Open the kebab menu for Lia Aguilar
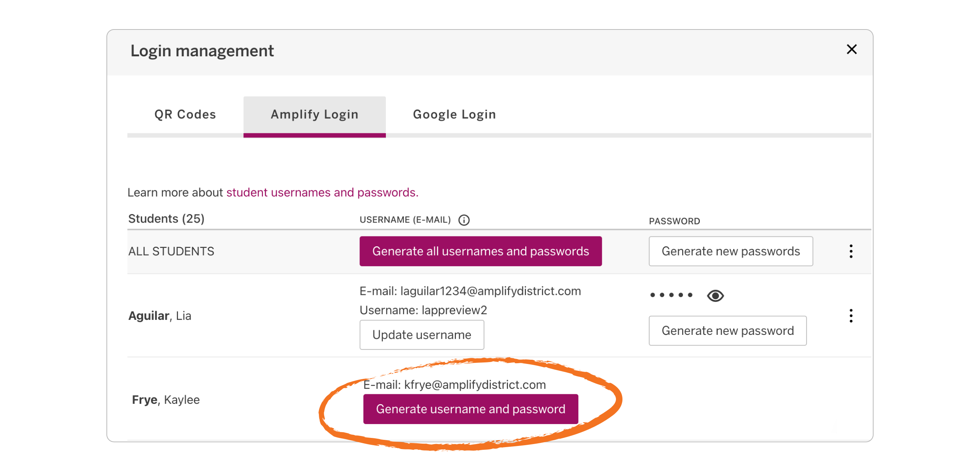The image size is (980, 472). pos(851,315)
